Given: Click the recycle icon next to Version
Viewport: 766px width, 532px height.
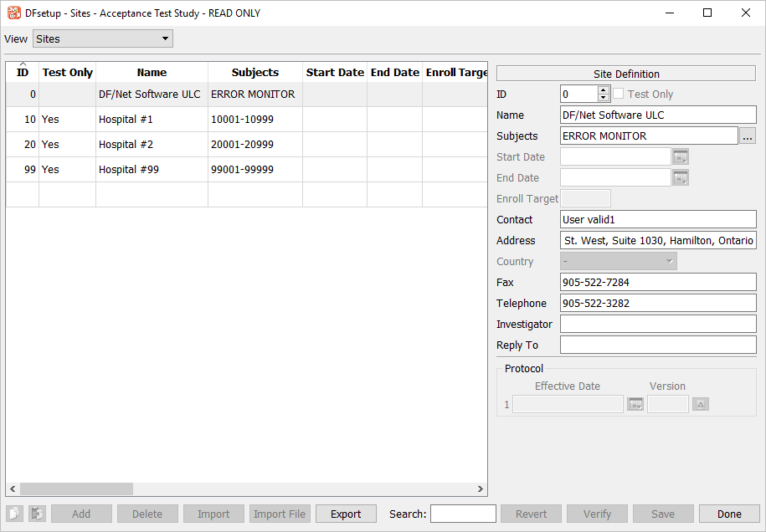Looking at the screenshot, I should [701, 404].
